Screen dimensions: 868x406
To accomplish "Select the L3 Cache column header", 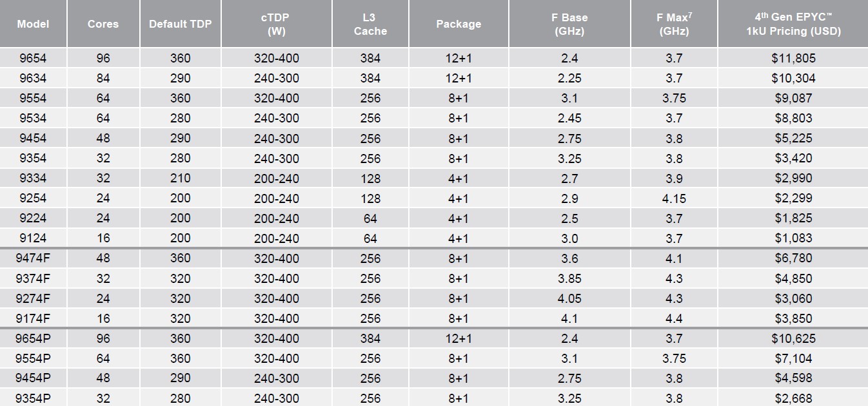I will tap(370, 24).
